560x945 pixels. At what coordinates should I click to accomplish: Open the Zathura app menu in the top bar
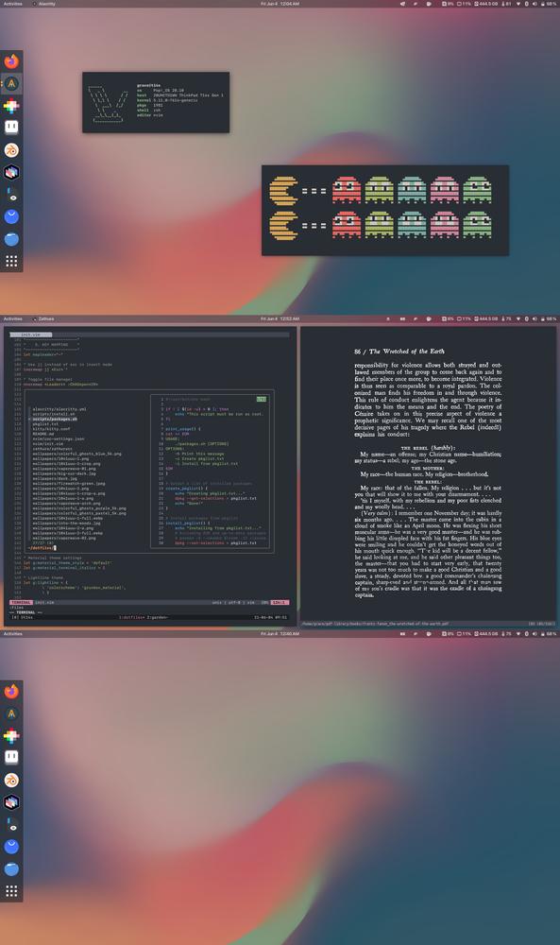point(43,318)
